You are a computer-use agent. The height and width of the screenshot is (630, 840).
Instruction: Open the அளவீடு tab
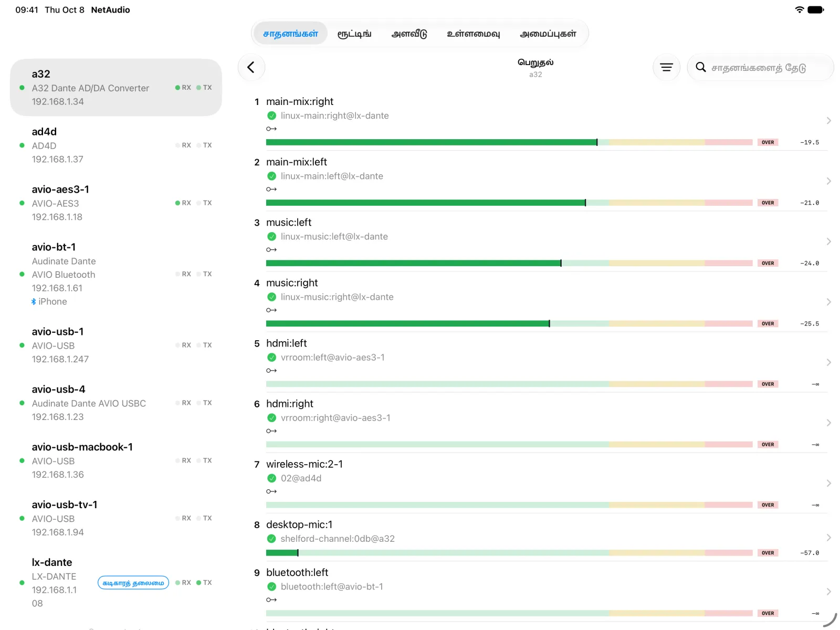tap(409, 34)
